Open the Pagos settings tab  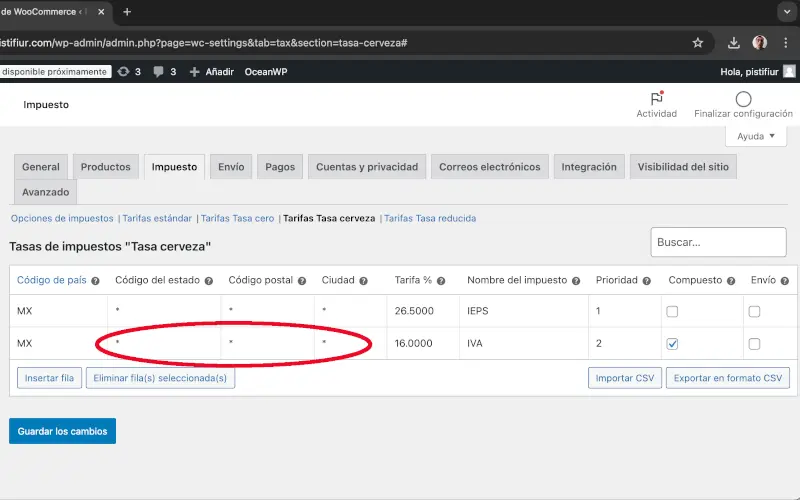tap(280, 167)
